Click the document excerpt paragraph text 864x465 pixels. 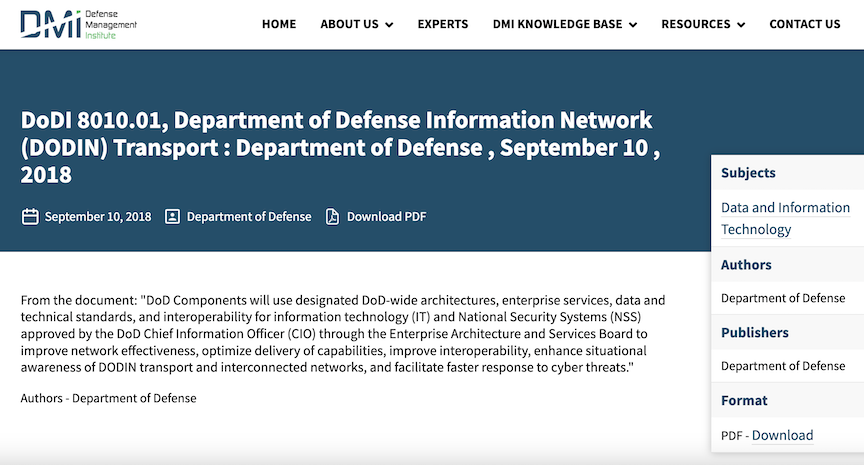(340, 333)
